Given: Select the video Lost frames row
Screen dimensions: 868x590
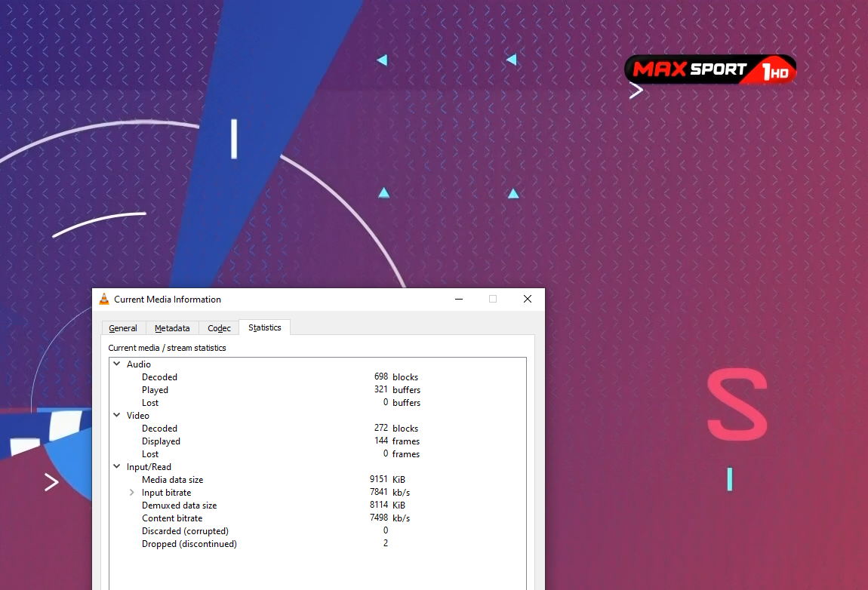Looking at the screenshot, I should tap(318, 454).
